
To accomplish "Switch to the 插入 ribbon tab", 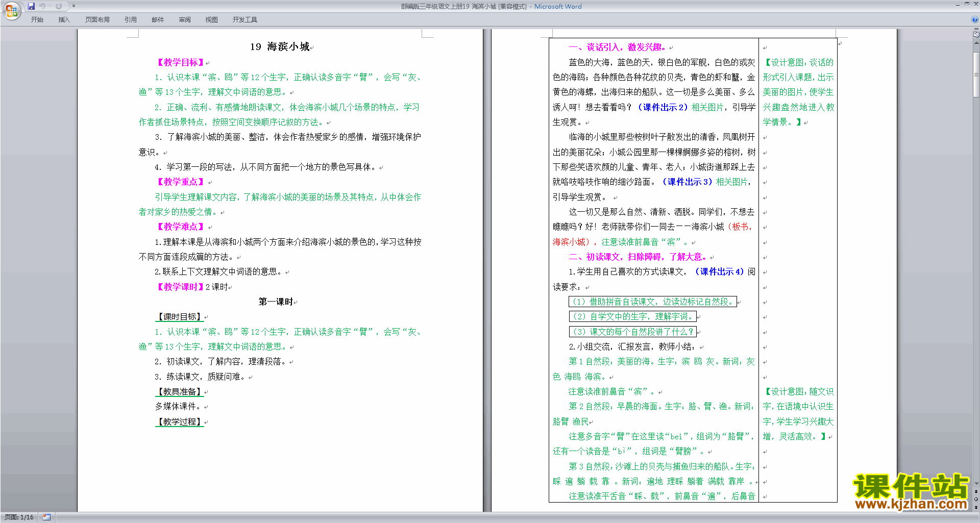I will (x=64, y=20).
